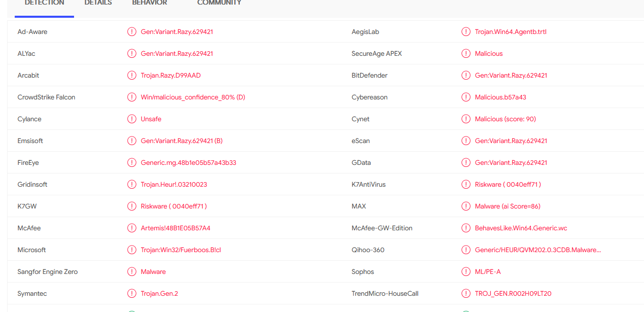Click the CrowdStrike Falcon engine name

[46, 97]
